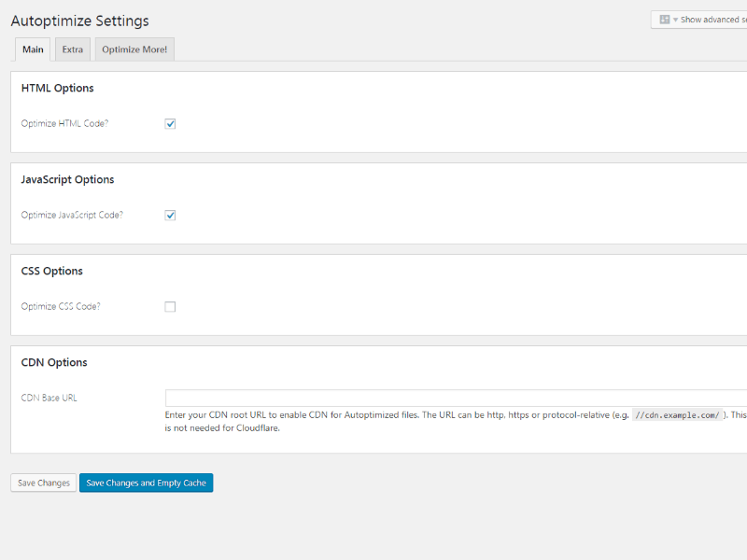Click the JavaScript Options section heading

point(67,179)
